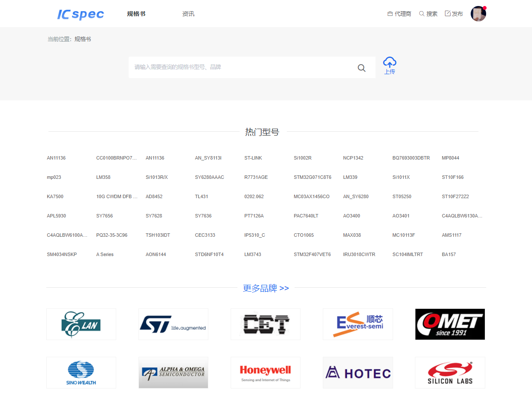This screenshot has height=398, width=532.
Task: Open the Silicon Labs brand logo
Action: [x=450, y=373]
